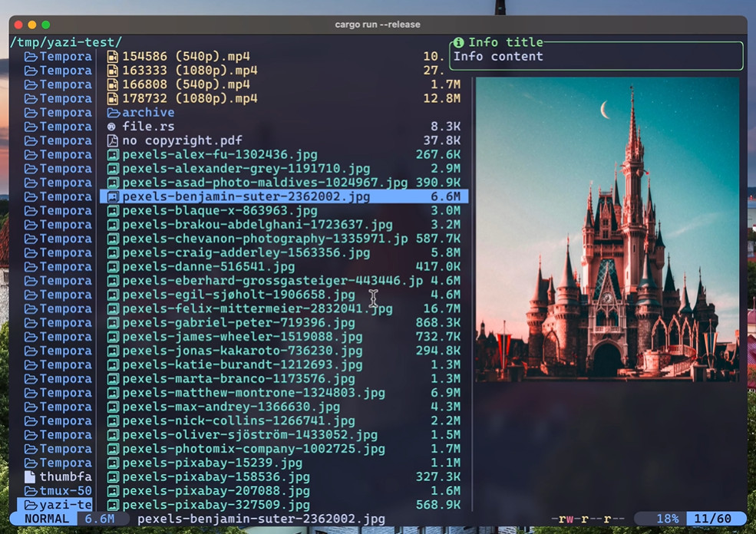Click the thumbfa entry name in parent pane
Image resolution: width=756 pixels, height=534 pixels.
(x=65, y=476)
